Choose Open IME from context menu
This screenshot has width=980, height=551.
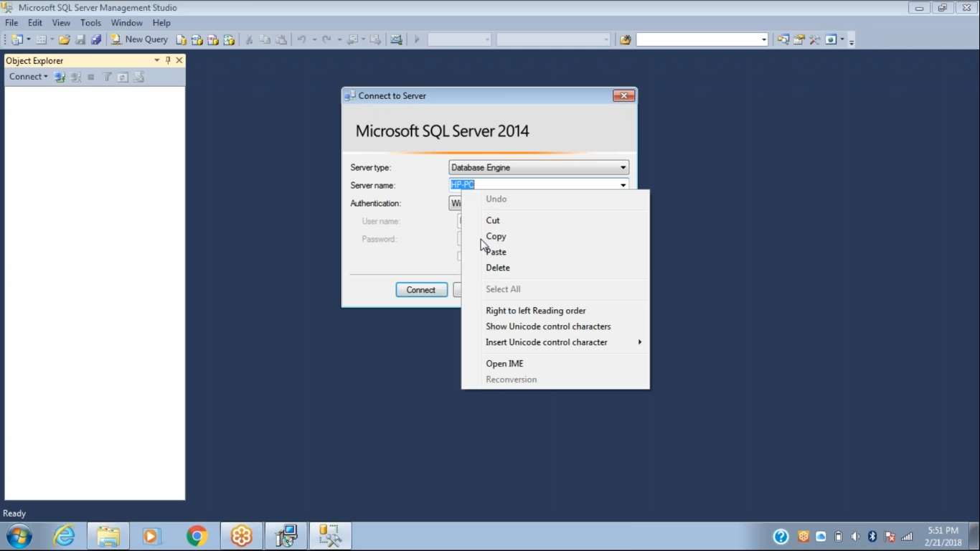pyautogui.click(x=555, y=364)
